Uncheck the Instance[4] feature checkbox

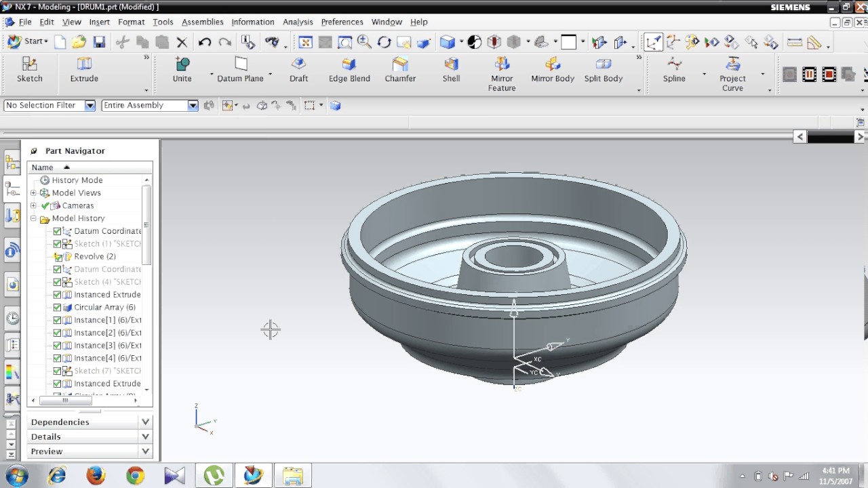(x=58, y=359)
